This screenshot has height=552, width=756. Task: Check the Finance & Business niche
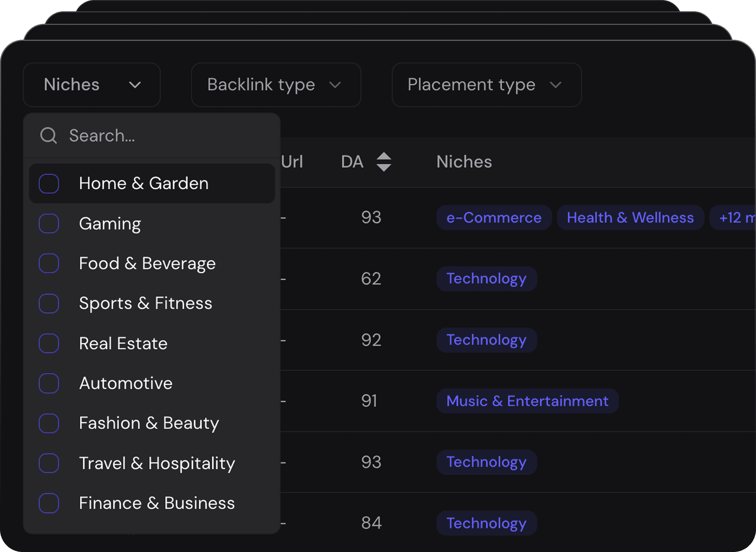click(49, 504)
